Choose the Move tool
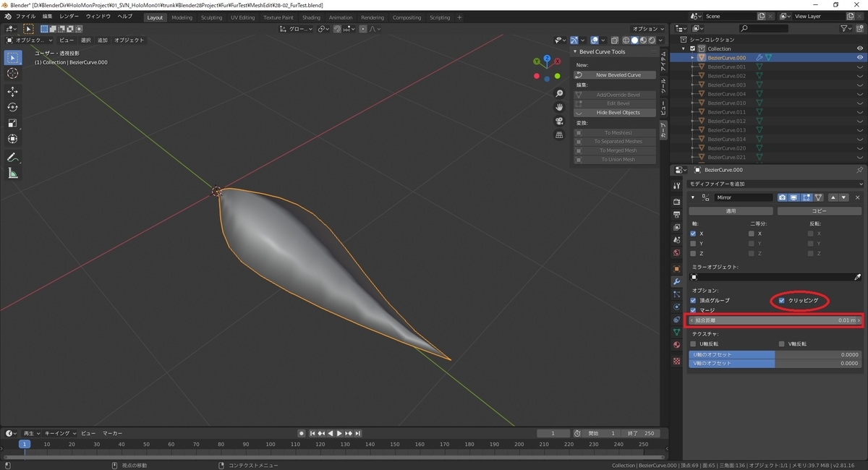Viewport: 868px width, 470px height. (12, 91)
